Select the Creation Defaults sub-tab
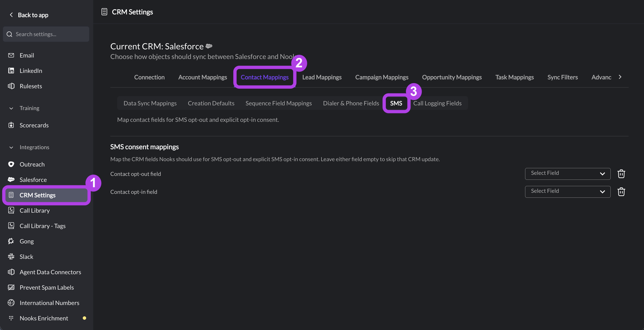The width and height of the screenshot is (644, 330). [211, 103]
